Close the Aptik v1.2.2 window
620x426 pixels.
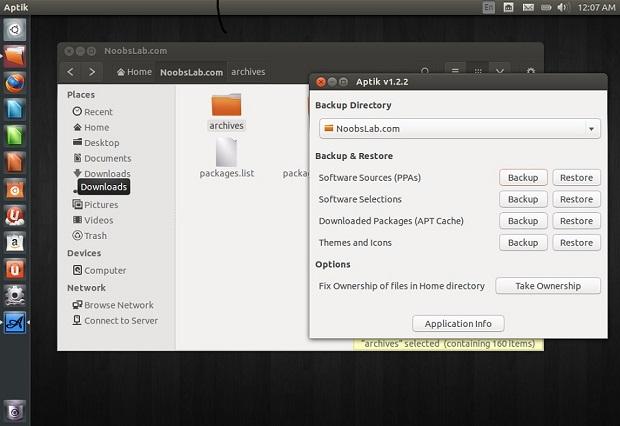(321, 82)
